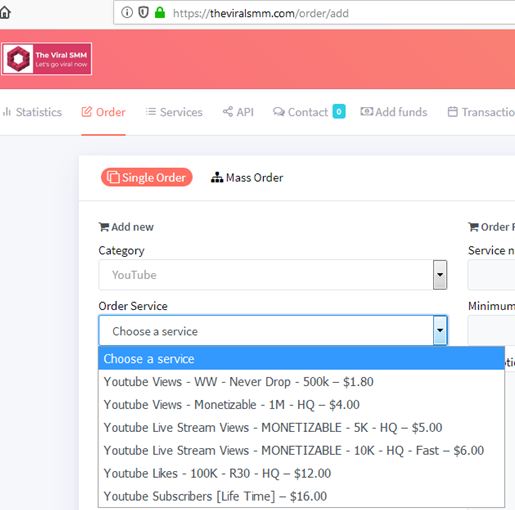Click the Add funds money icon
Image resolution: width=515 pixels, height=510 pixels.
[x=367, y=111]
